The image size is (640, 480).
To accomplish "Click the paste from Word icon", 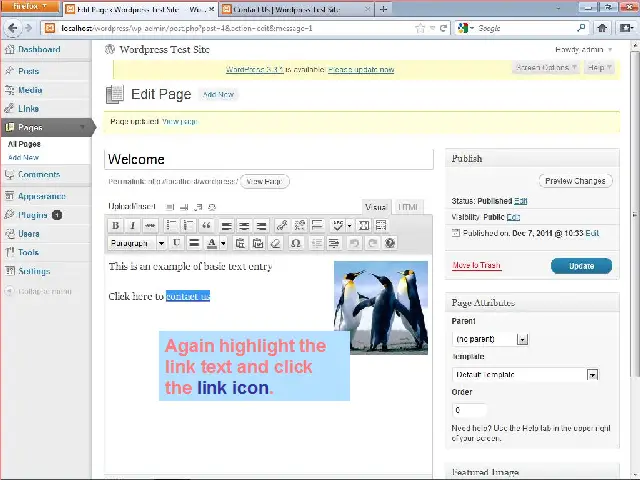I will 258,243.
